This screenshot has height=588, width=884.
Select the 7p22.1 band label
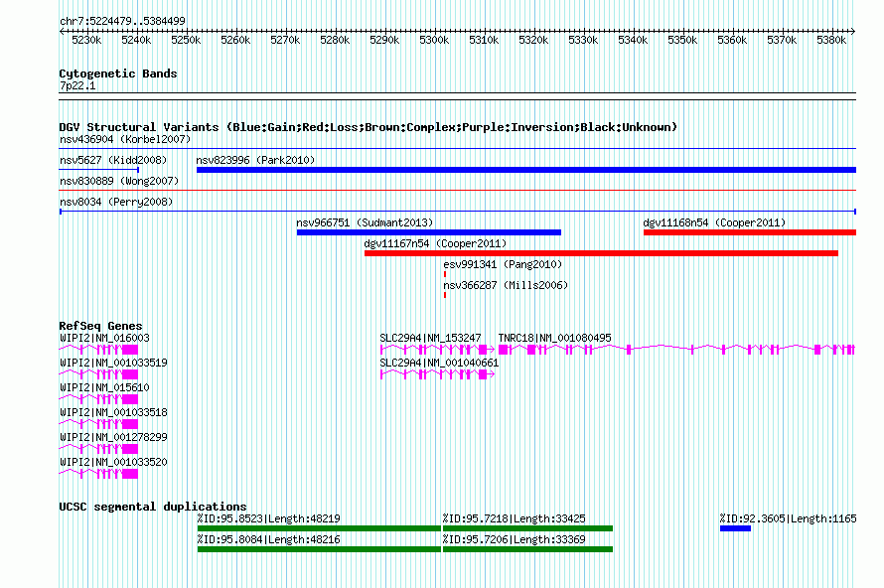click(77, 85)
